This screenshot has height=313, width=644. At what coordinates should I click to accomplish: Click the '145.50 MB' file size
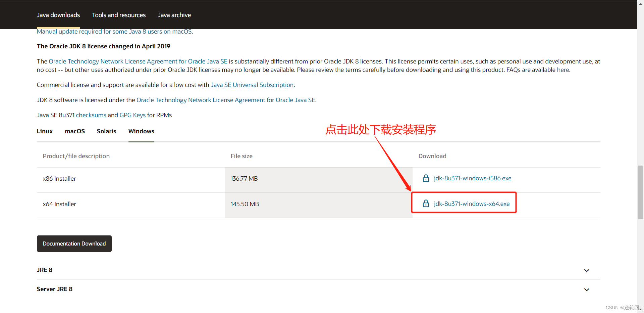[245, 204]
